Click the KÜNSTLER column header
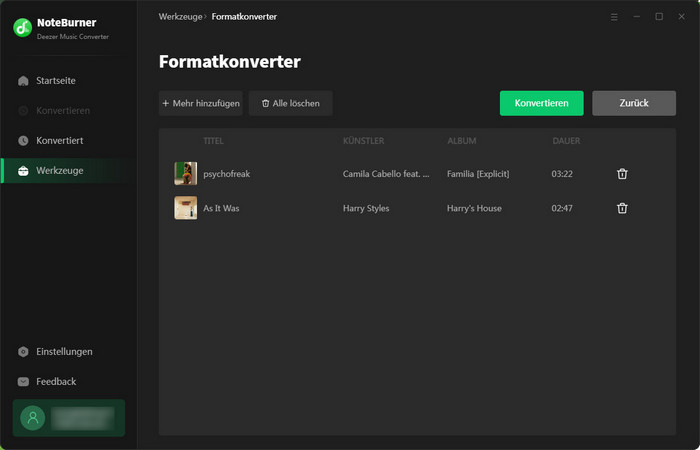Image resolution: width=700 pixels, height=450 pixels. point(363,141)
